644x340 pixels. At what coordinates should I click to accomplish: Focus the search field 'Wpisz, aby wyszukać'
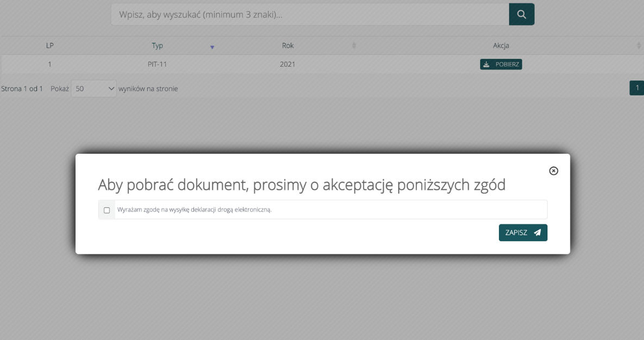[x=310, y=15]
